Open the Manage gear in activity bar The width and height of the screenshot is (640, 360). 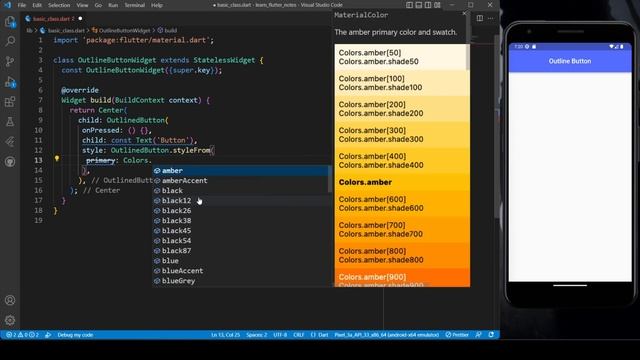(10, 320)
